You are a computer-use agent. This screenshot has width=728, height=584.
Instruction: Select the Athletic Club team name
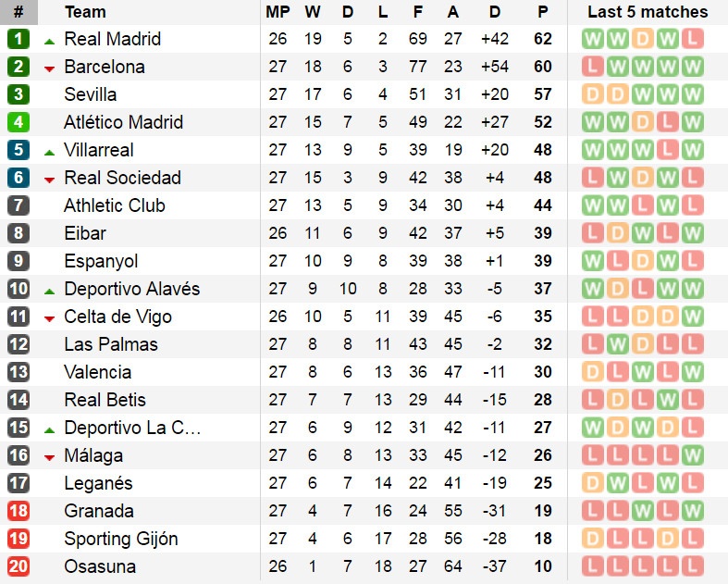[114, 205]
